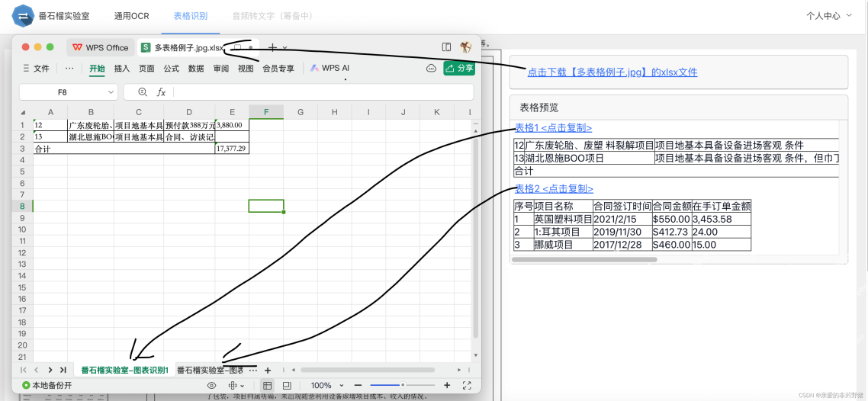Toggle the split panel layout icon in WPS
This screenshot has width=868, height=401.
tap(446, 47)
